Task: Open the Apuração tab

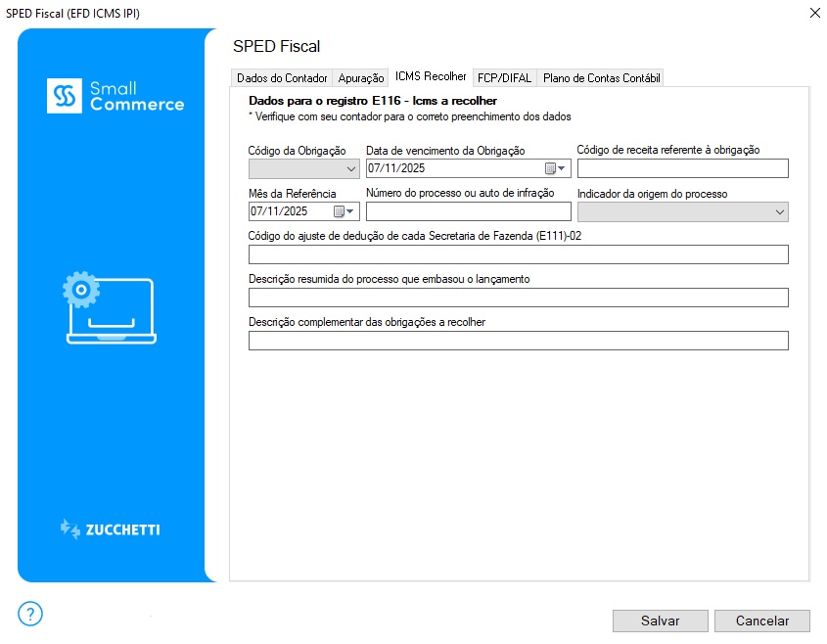Action: 361,78
